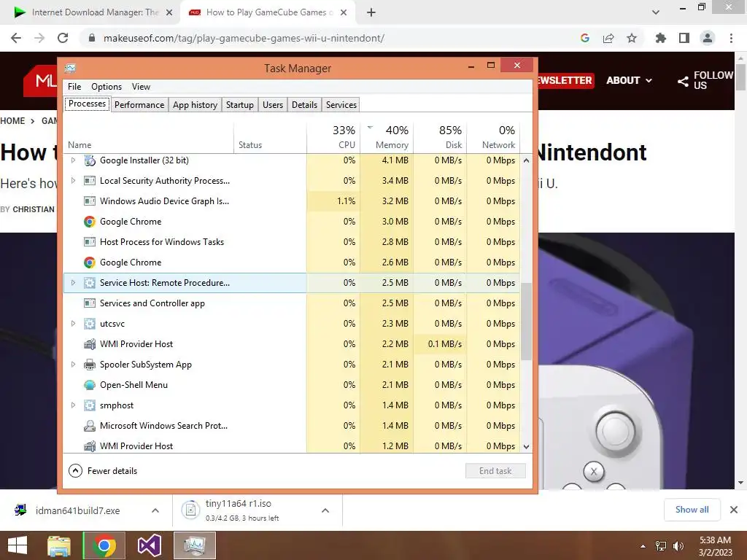Switch to the Performance tab
The image size is (747, 560).
[x=139, y=105]
